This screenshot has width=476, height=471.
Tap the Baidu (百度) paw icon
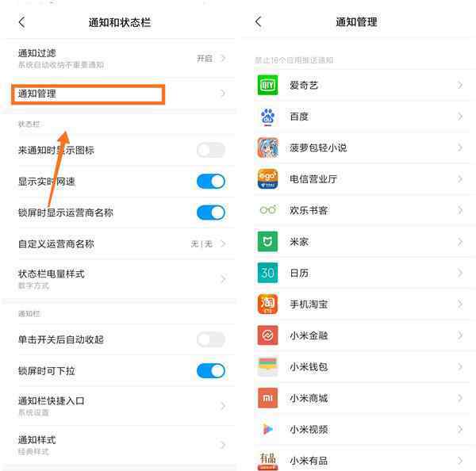tap(267, 117)
